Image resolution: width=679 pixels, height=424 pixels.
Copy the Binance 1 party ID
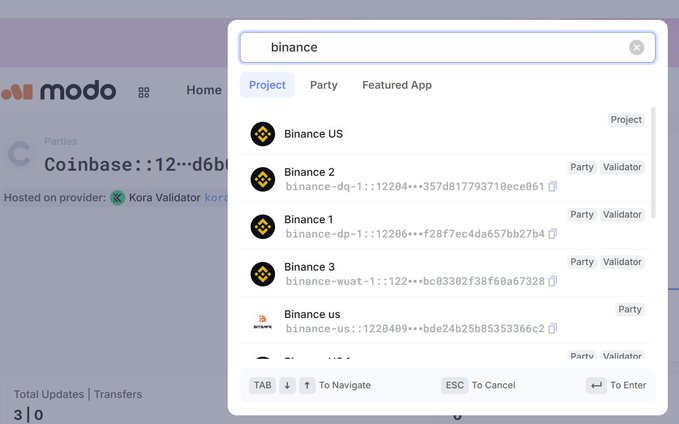[x=552, y=234]
